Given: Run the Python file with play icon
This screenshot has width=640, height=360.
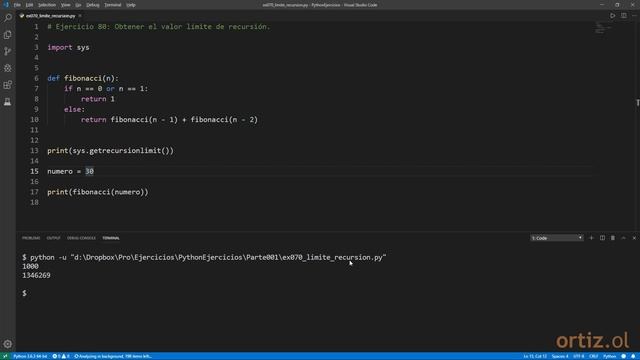Looking at the screenshot, I should [613, 16].
